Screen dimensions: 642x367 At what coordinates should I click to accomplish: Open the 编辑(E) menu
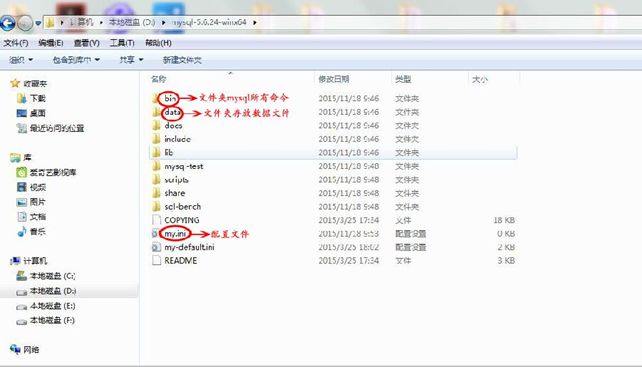click(51, 43)
